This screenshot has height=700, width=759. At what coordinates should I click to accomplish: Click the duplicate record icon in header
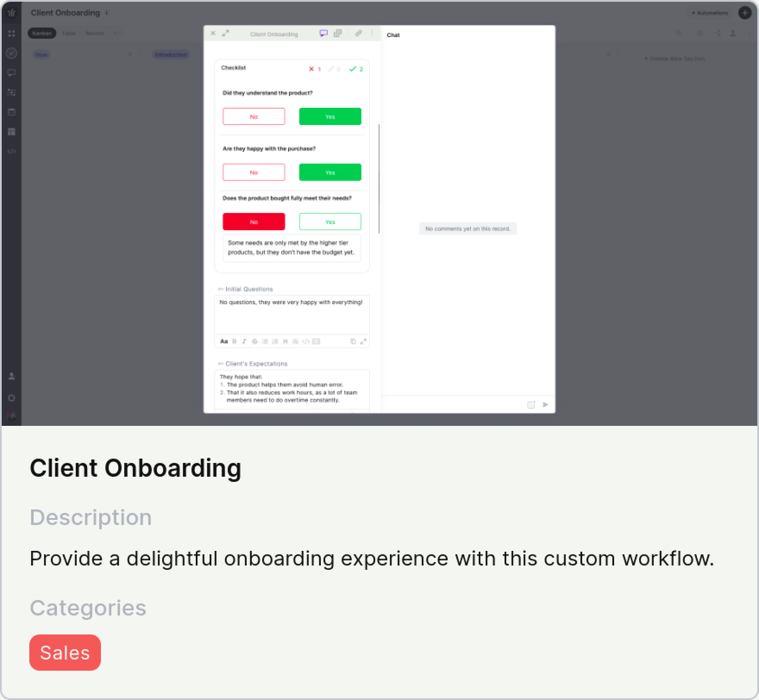[x=338, y=33]
